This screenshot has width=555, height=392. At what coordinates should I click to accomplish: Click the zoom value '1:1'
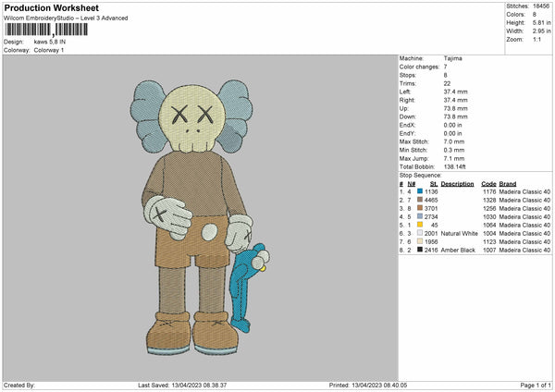click(536, 39)
